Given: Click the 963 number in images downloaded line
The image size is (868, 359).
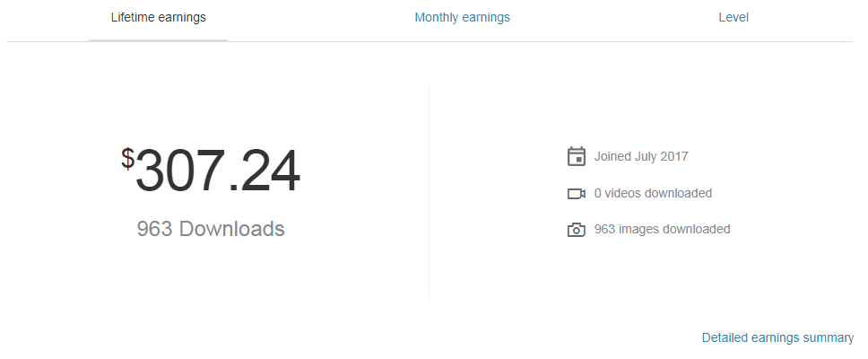Looking at the screenshot, I should coord(604,229).
